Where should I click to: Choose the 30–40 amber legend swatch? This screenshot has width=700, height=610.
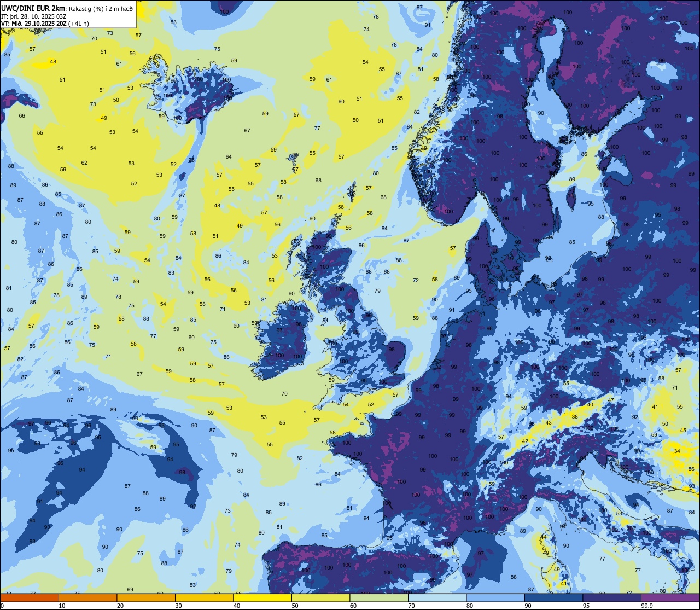[x=204, y=597]
